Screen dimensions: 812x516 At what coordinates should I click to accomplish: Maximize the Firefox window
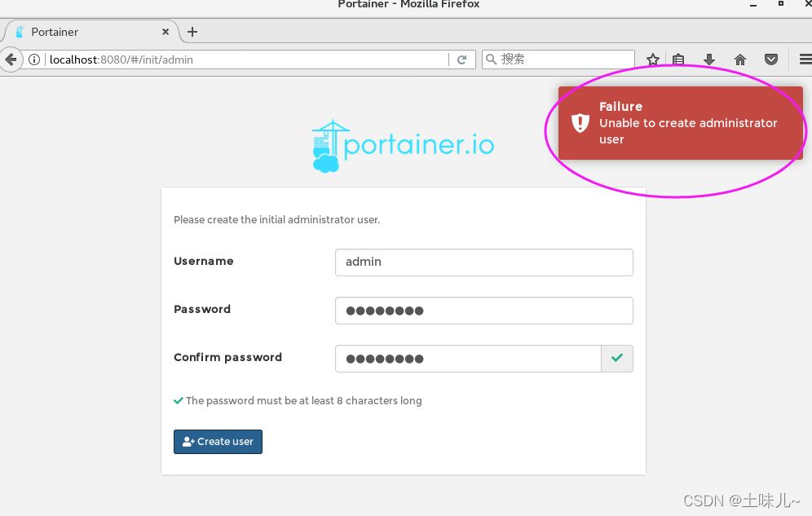781,3
